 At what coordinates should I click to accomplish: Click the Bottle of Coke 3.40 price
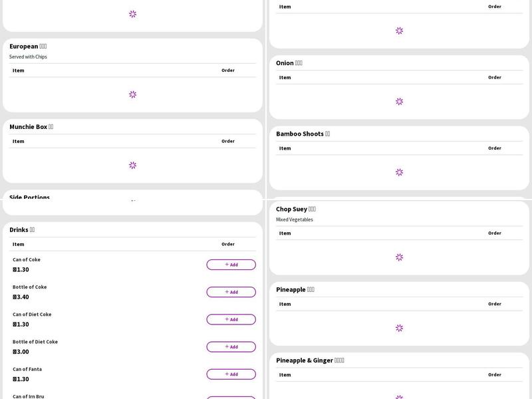tap(21, 297)
